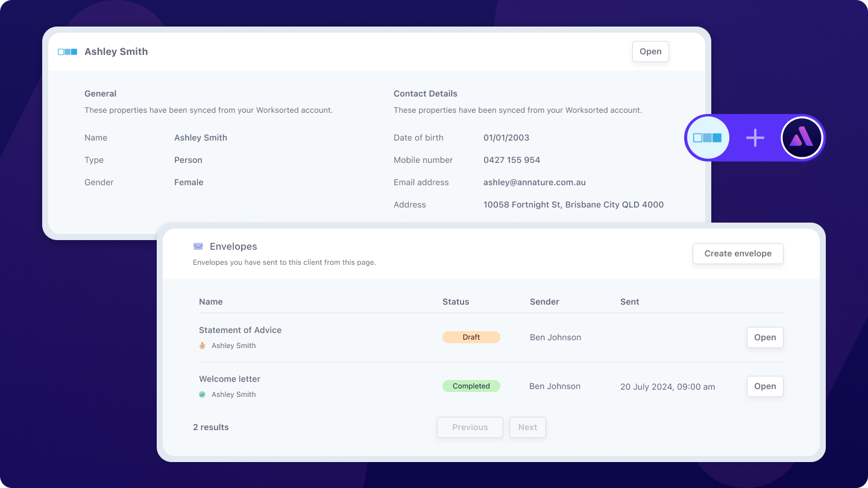868x488 pixels.
Task: Select the Annature logo in the purple banner
Action: click(x=802, y=138)
